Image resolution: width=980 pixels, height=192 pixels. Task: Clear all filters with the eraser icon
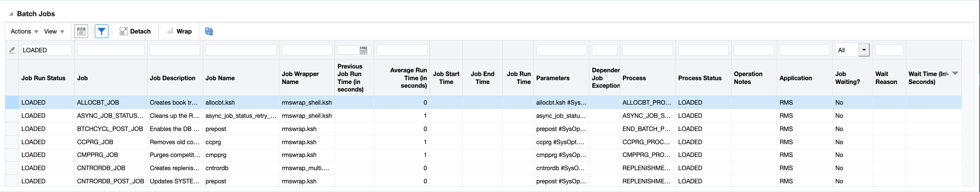tap(12, 50)
